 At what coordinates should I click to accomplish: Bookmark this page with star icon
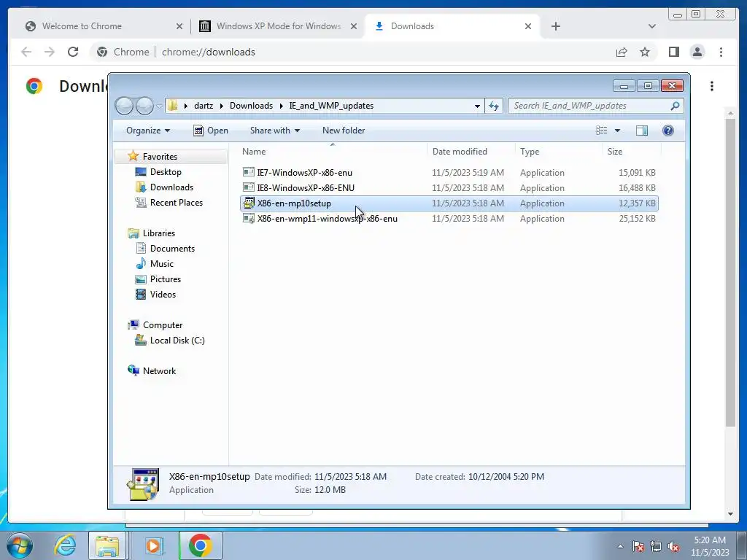tap(645, 52)
